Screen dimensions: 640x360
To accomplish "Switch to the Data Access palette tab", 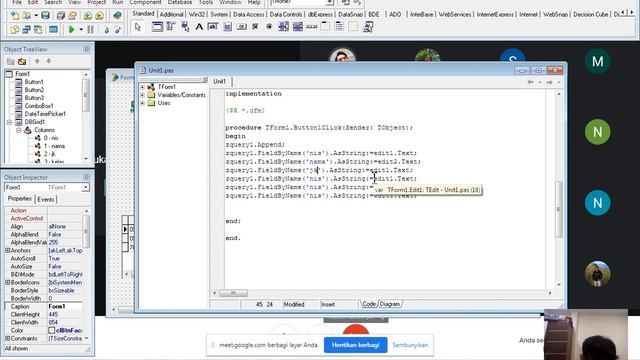I will [x=249, y=14].
